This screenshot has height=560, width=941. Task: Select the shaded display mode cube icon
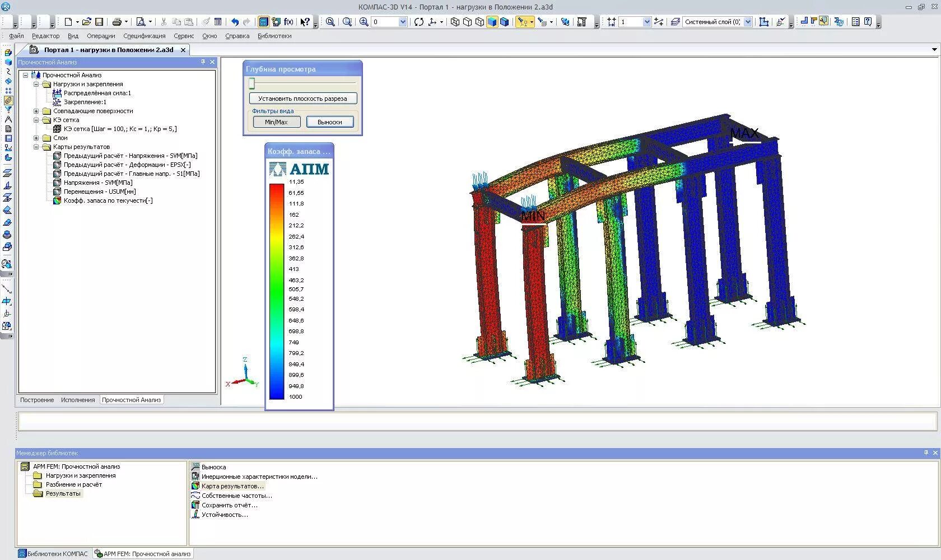(492, 22)
